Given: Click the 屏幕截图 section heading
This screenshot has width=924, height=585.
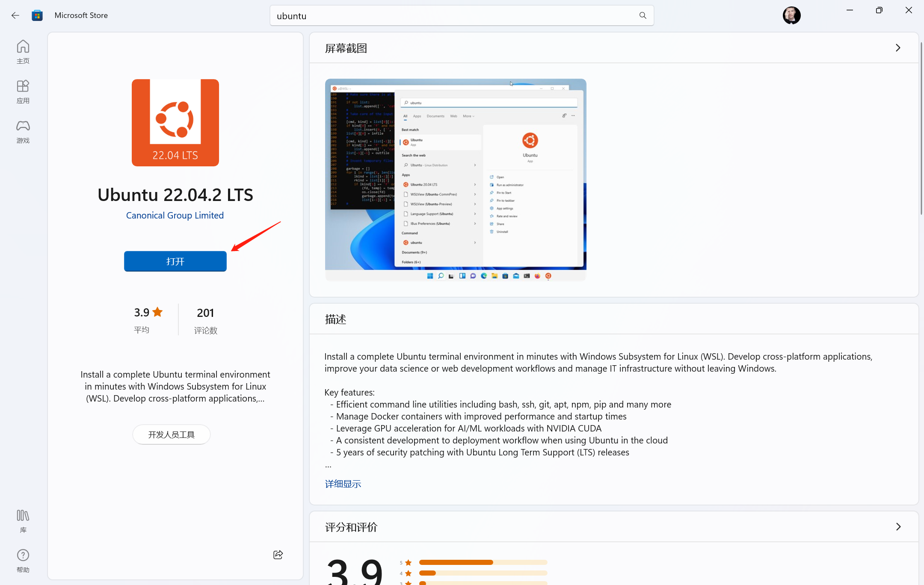Looking at the screenshot, I should [x=346, y=48].
